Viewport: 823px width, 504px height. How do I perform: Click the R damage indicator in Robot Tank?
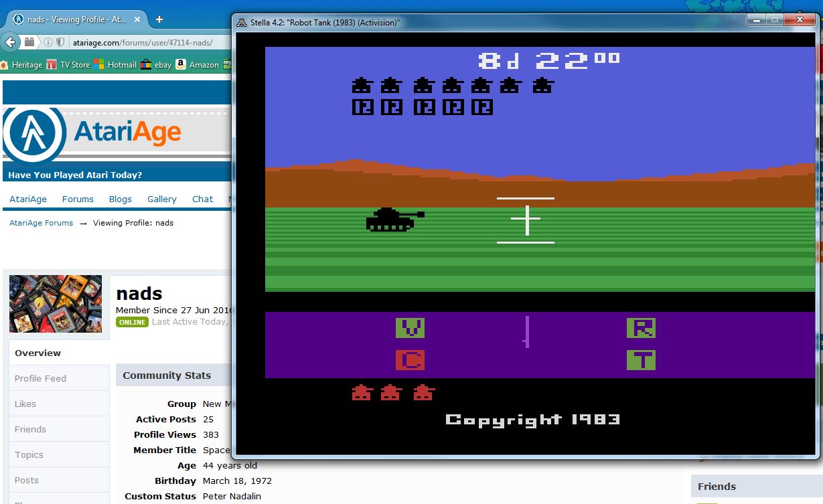641,328
